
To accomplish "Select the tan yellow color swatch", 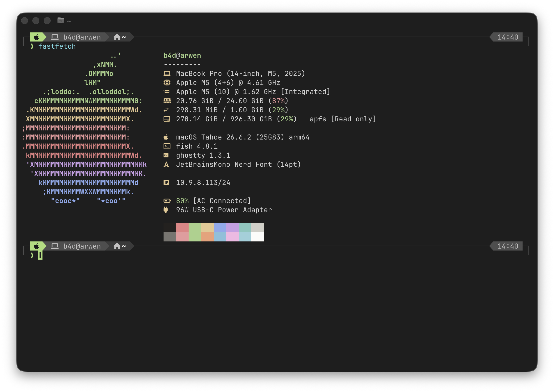I will click(x=207, y=228).
